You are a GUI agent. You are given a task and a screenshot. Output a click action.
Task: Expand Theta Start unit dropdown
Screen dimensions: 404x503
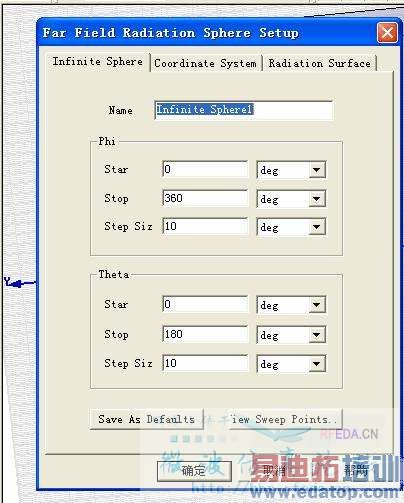[291, 305]
